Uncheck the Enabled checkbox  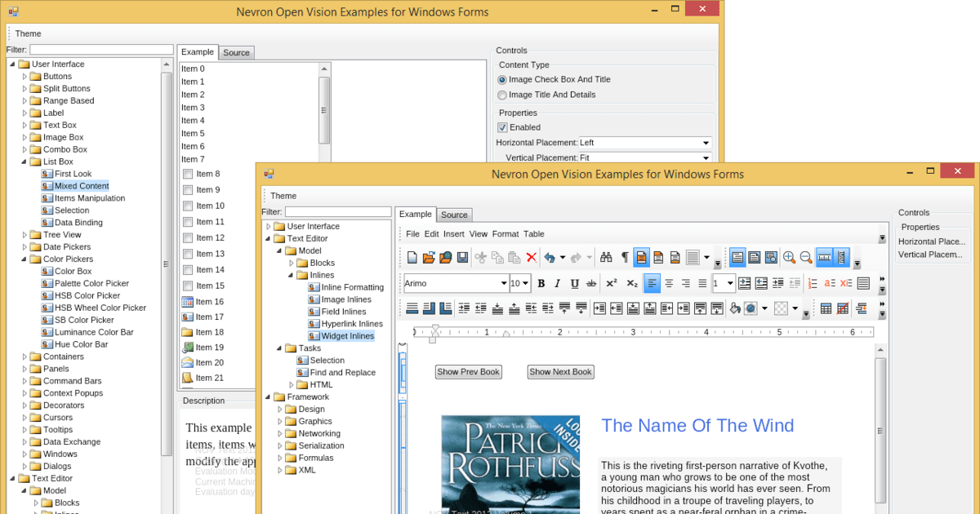pyautogui.click(x=502, y=127)
